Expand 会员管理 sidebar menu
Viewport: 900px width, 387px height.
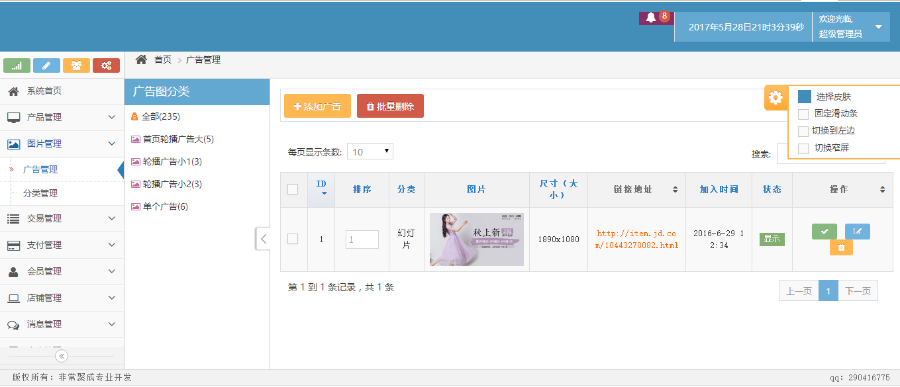(x=62, y=272)
